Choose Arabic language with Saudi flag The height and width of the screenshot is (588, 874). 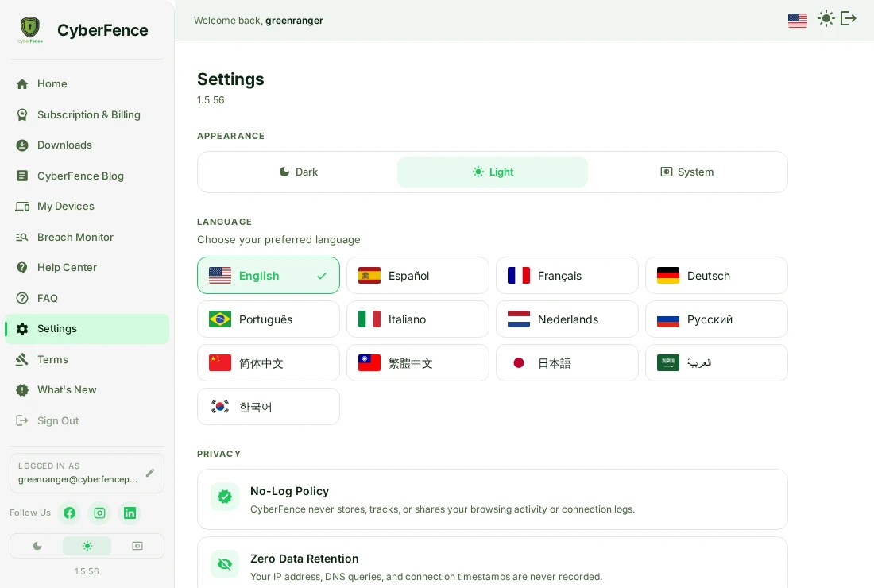716,363
